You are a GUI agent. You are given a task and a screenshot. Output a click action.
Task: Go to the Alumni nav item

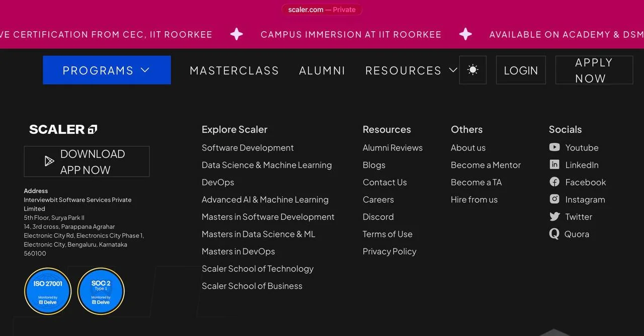322,70
